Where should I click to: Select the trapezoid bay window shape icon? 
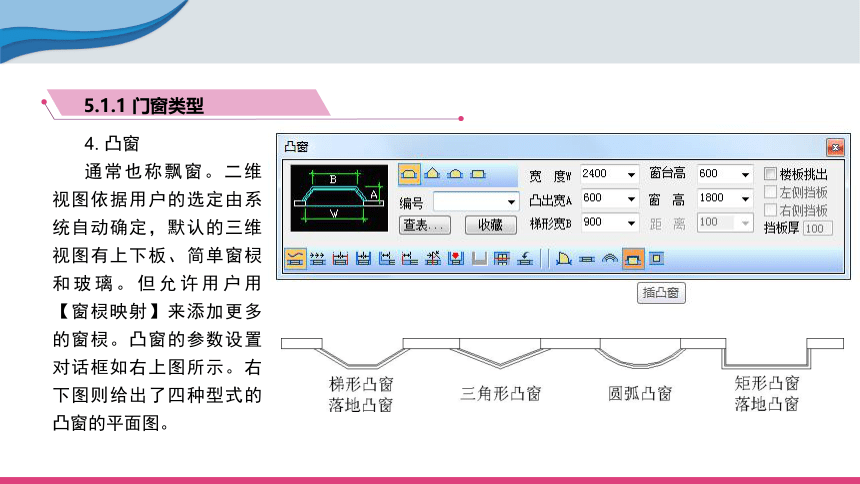pyautogui.click(x=409, y=174)
